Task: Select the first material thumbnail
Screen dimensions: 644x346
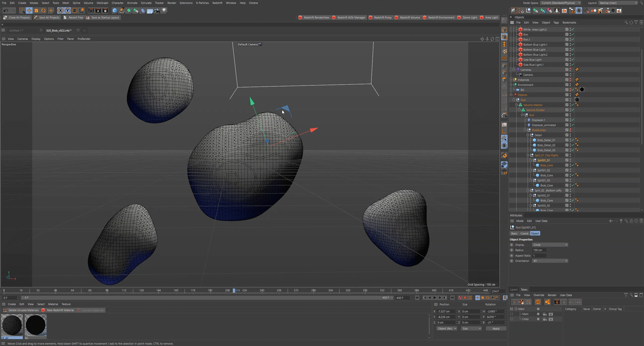Action: click(12, 325)
